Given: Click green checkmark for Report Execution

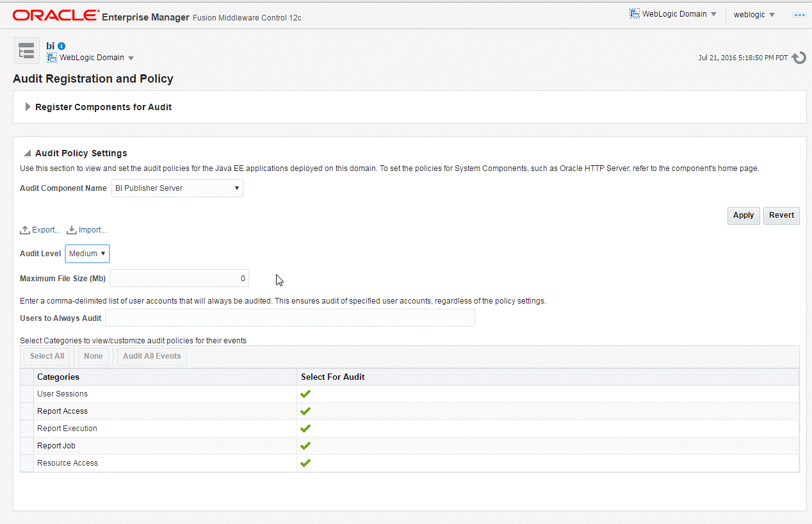Looking at the screenshot, I should pyautogui.click(x=305, y=429).
